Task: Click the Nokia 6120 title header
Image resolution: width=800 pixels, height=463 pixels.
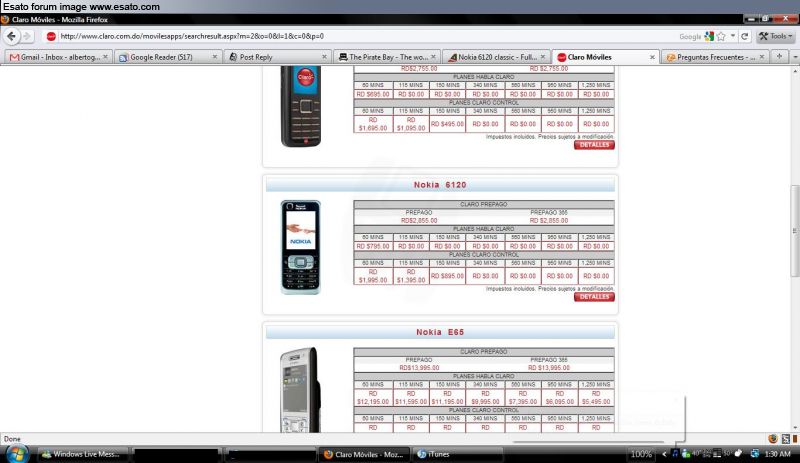Action: coord(440,185)
